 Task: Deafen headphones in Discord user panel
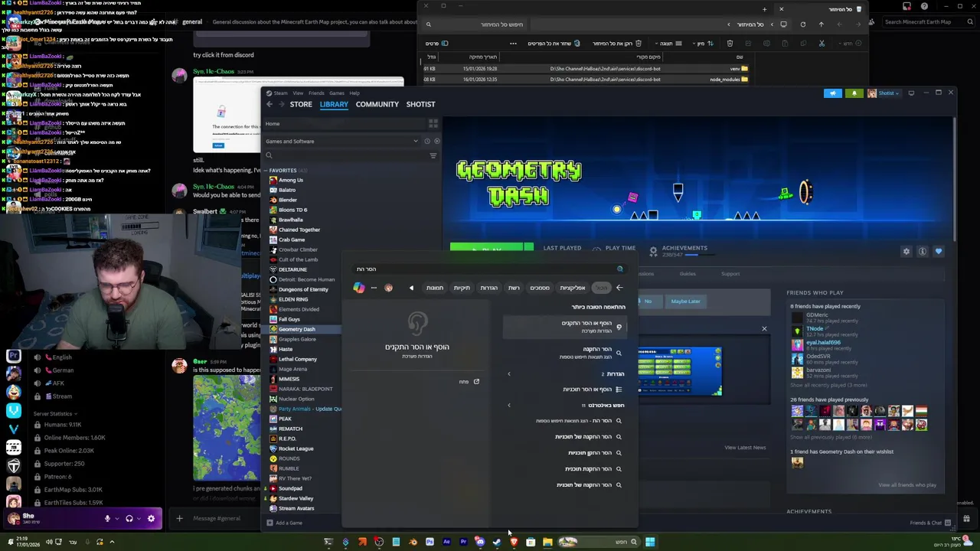tap(129, 518)
